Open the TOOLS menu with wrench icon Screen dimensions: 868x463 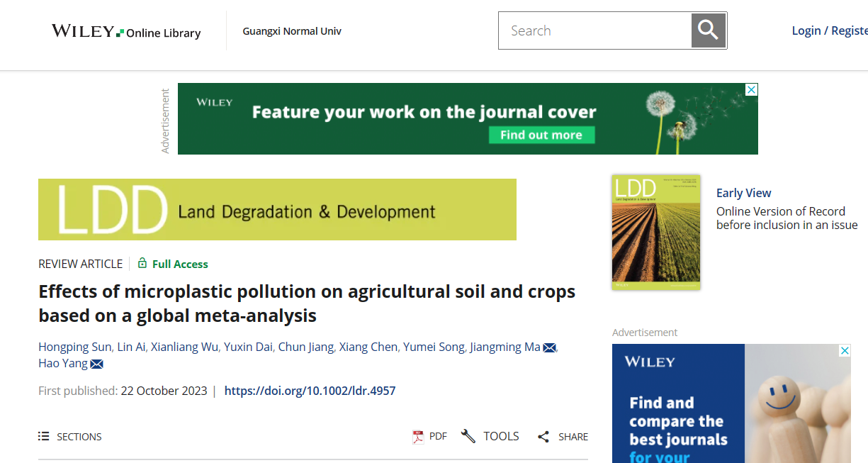pos(490,437)
